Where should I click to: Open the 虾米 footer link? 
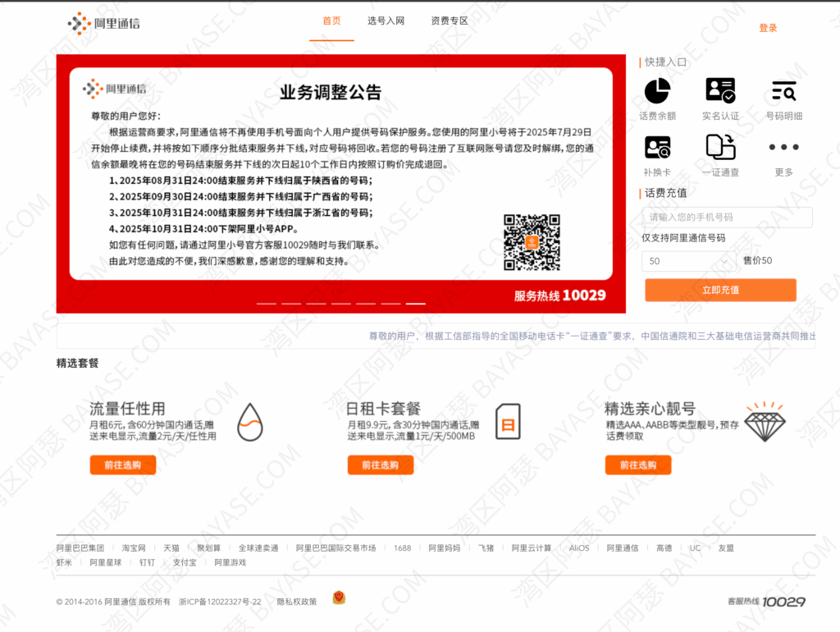pyautogui.click(x=64, y=562)
